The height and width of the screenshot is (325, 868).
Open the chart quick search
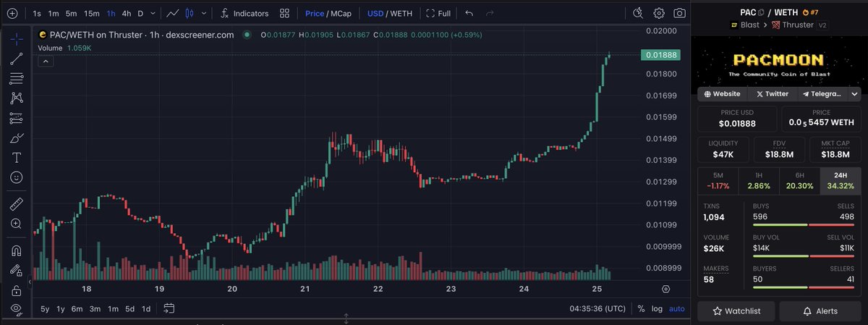pos(637,13)
